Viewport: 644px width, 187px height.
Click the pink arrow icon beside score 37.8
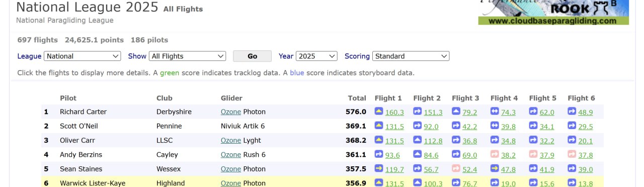(572, 154)
